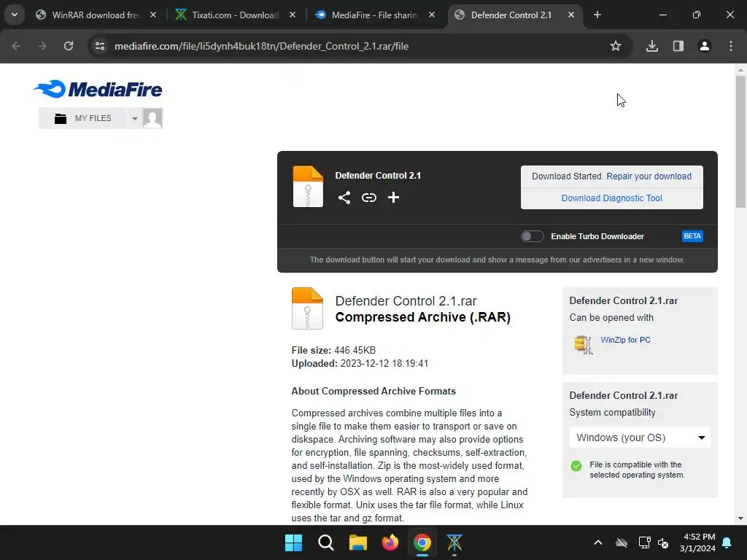Close the WinRAR download tab
The image size is (747, 560).
(153, 15)
